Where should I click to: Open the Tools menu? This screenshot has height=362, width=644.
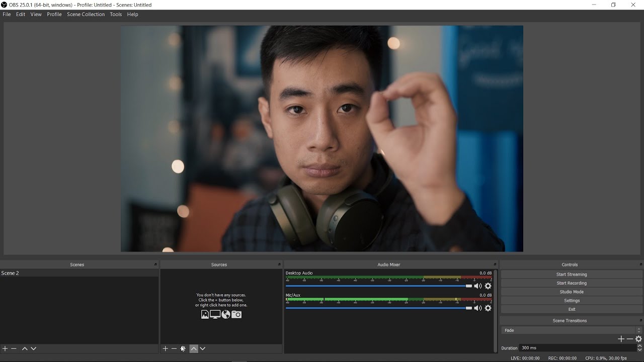116,14
